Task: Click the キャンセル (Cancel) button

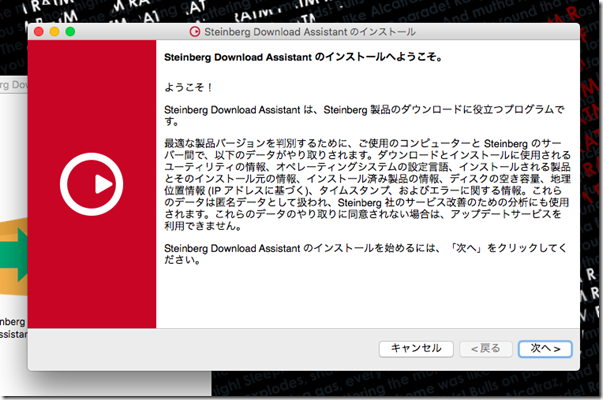Action: (416, 349)
